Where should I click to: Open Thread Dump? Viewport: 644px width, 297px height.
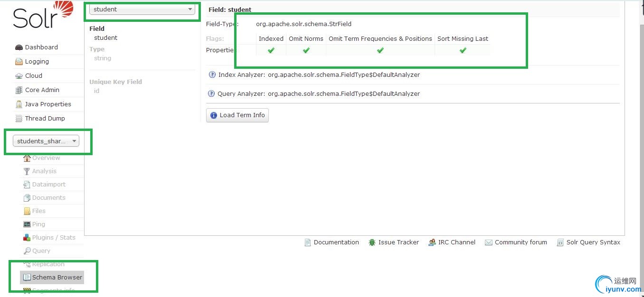pos(45,119)
